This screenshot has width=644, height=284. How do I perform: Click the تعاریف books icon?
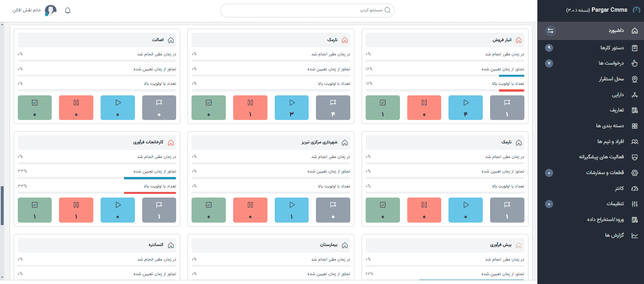click(x=635, y=110)
